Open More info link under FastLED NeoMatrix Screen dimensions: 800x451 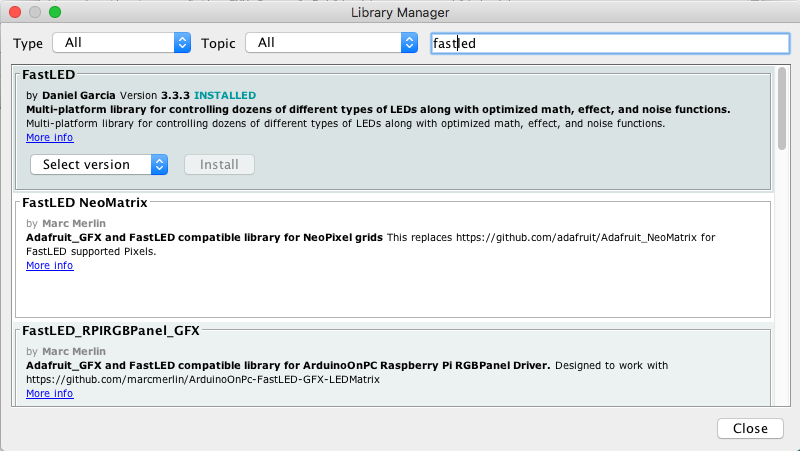coord(50,266)
